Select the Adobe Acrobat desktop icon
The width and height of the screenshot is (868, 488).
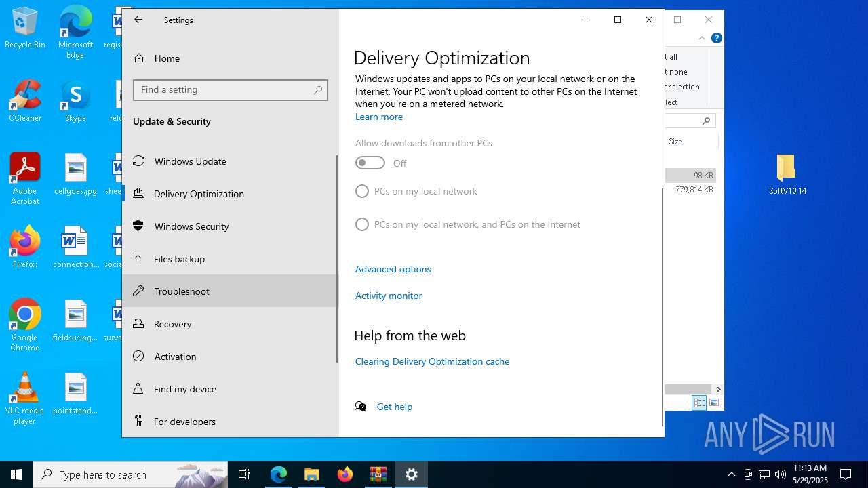(25, 179)
